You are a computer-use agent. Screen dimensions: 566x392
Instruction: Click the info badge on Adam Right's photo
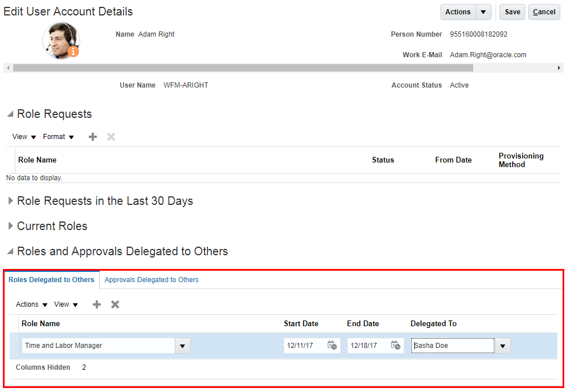point(73,51)
